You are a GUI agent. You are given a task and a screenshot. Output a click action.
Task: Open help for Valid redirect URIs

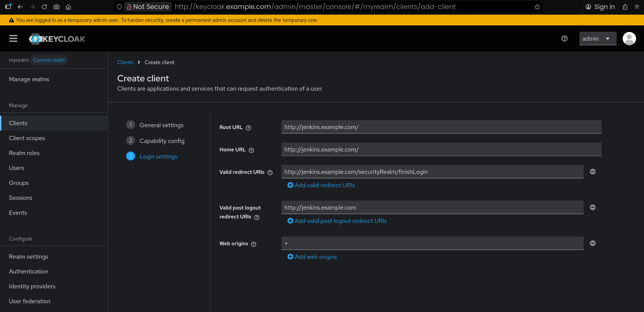point(270,173)
